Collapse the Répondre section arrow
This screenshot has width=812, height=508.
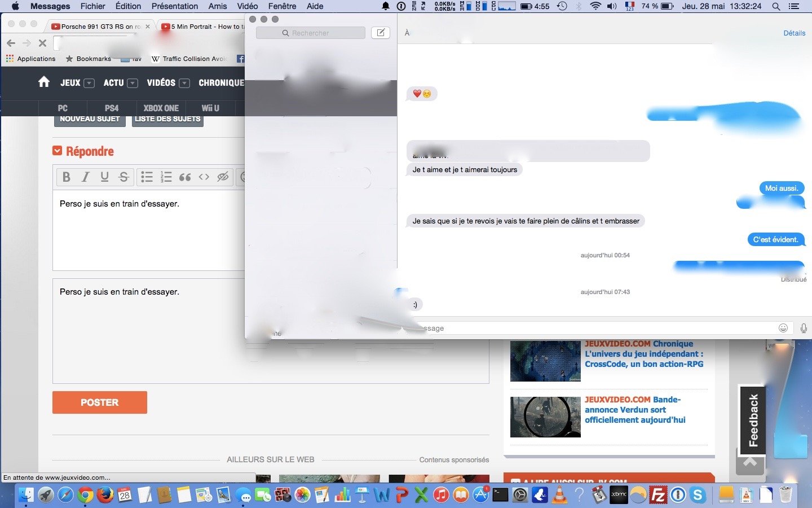[57, 151]
